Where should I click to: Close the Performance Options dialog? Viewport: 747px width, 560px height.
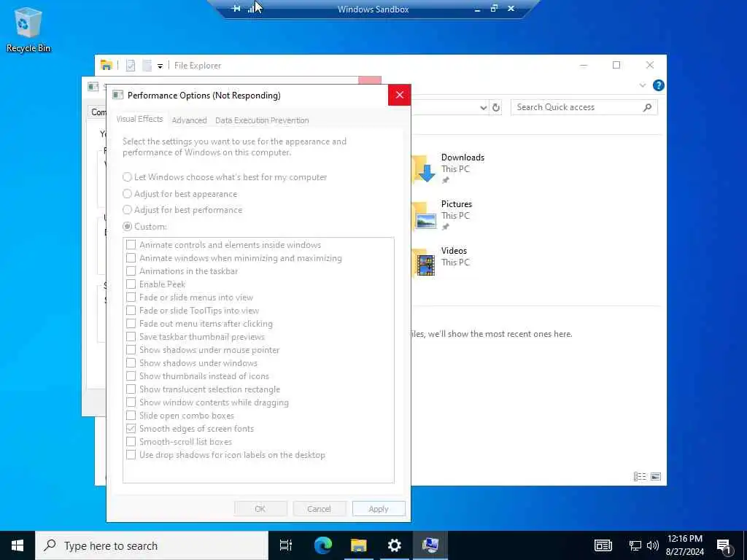point(399,96)
